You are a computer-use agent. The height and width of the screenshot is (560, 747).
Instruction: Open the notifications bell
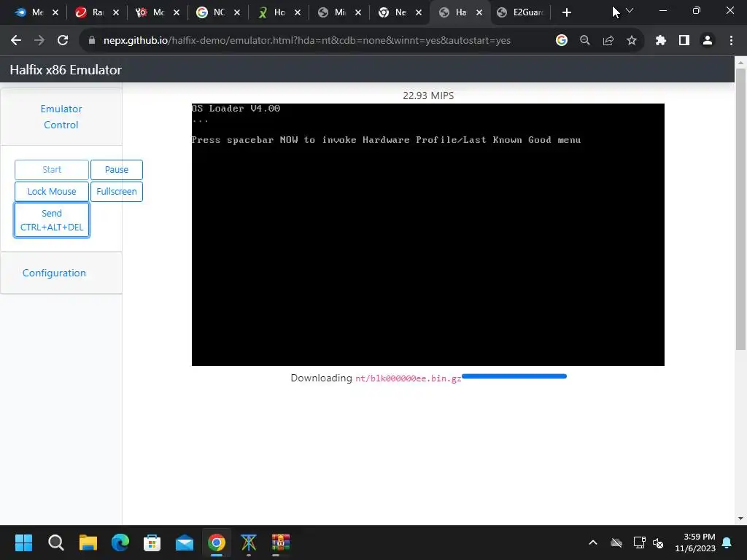[727, 542]
